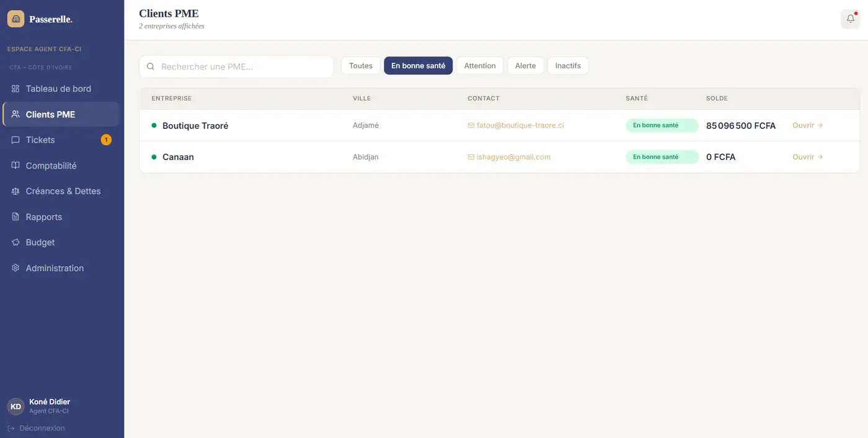Show Inactifs clients

coord(568,66)
